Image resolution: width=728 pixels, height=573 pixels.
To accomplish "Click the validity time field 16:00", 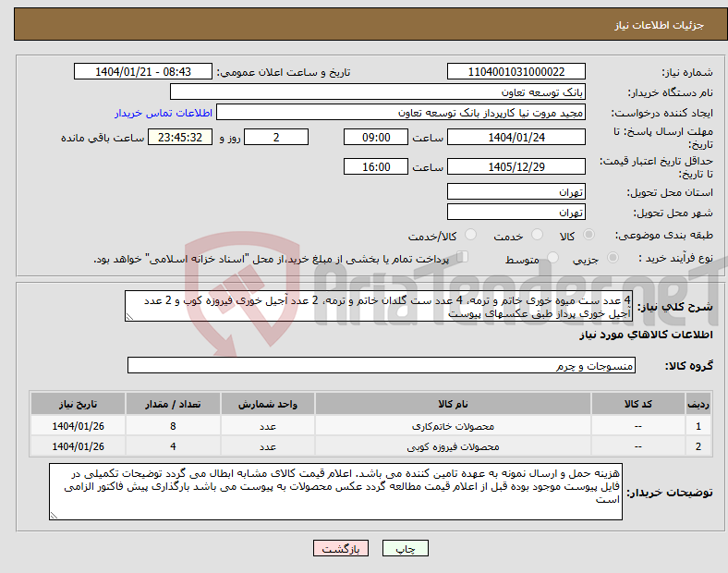I will 376,166.
